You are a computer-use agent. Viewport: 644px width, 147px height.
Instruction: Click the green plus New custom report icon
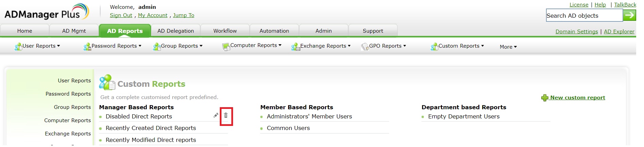(545, 98)
